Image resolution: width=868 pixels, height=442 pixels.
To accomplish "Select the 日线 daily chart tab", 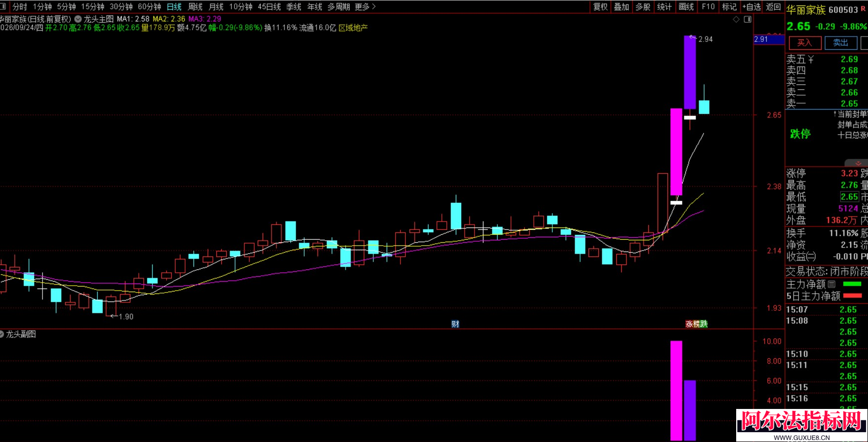I will (x=174, y=7).
